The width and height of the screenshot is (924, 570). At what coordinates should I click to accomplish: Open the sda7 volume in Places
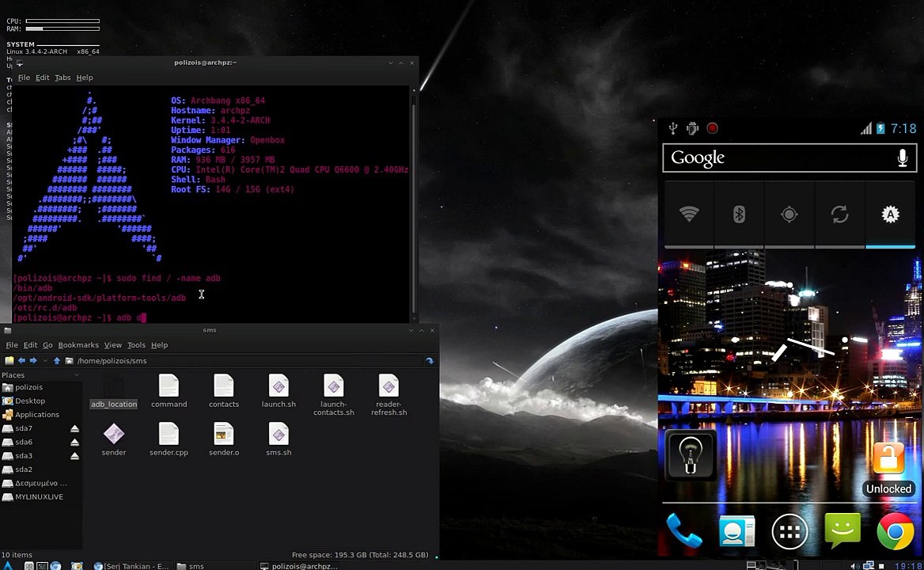pyautogui.click(x=24, y=428)
